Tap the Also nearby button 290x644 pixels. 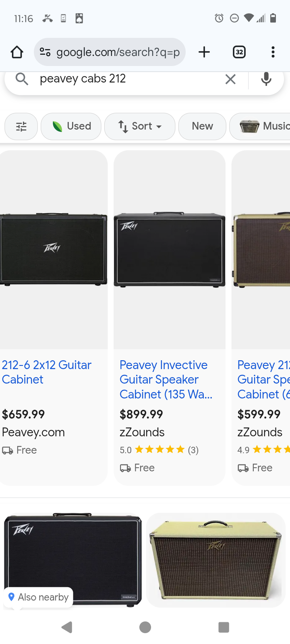point(39,597)
